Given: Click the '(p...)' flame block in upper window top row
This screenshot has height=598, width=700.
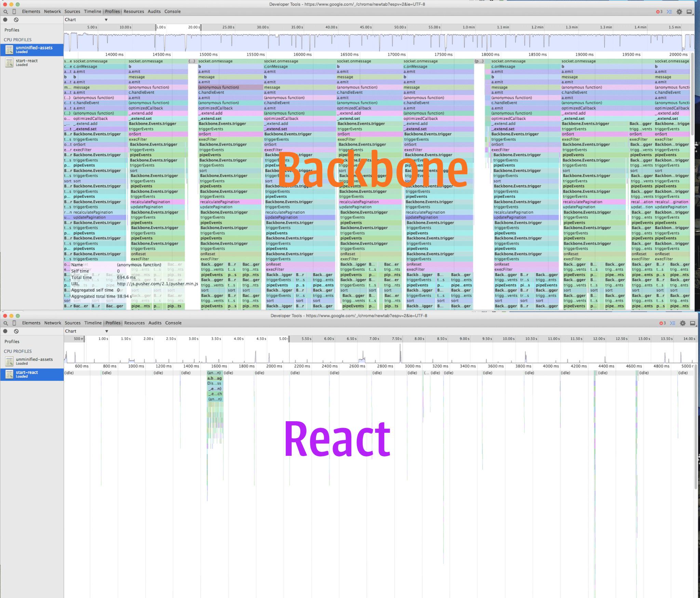Looking at the screenshot, I should tap(479, 61).
